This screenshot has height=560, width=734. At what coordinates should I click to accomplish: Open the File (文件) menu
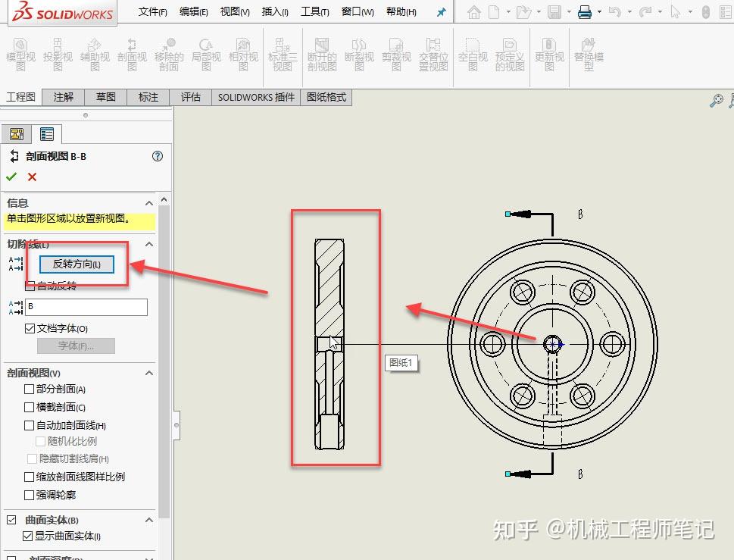coord(152,11)
